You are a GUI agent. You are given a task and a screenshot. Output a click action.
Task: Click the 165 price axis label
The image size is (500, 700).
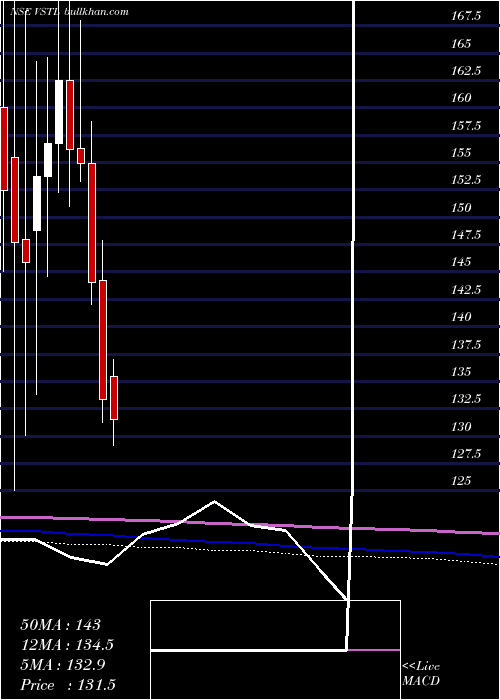tap(461, 44)
